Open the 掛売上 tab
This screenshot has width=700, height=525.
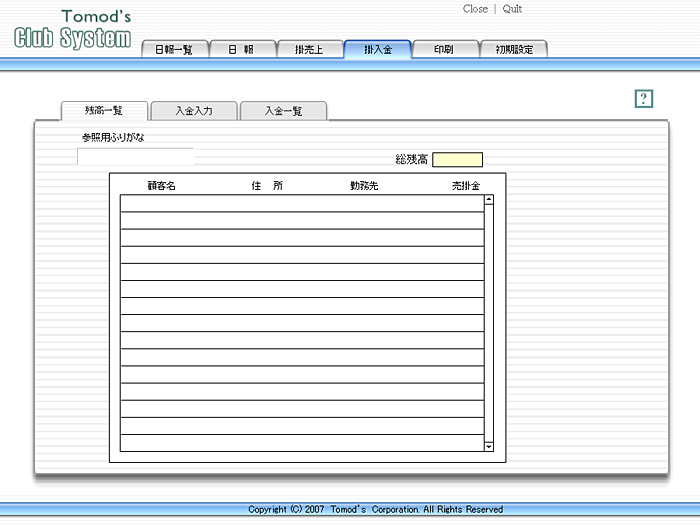[x=309, y=49]
